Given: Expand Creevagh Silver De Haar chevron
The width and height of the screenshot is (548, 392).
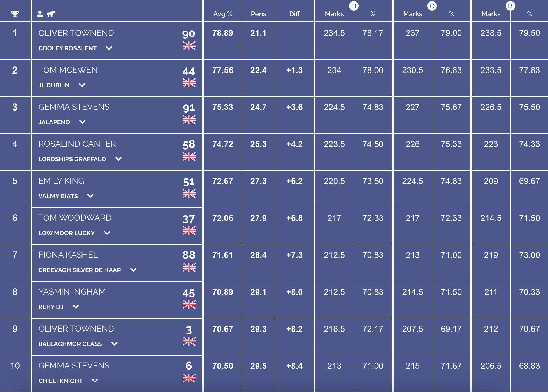Looking at the screenshot, I should (134, 270).
